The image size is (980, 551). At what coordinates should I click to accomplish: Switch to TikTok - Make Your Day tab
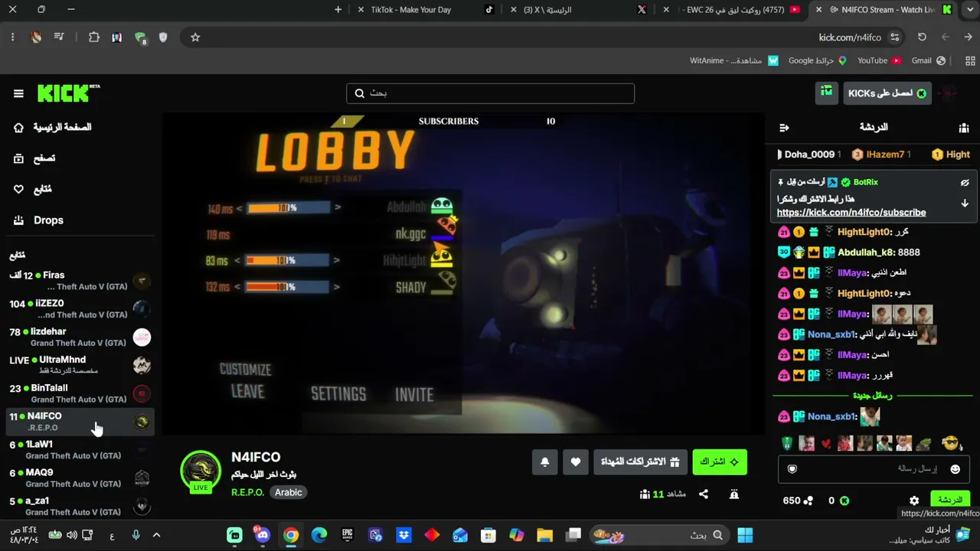(426, 10)
